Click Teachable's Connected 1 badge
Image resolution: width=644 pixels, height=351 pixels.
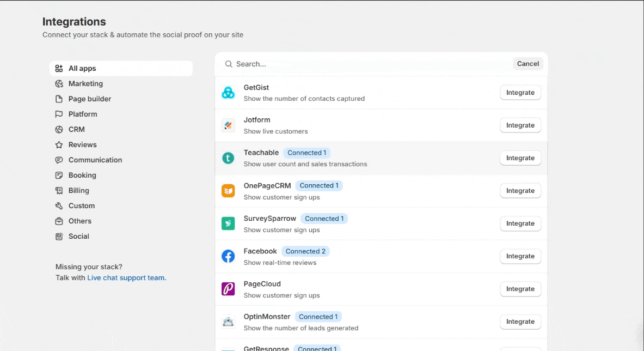[307, 153]
